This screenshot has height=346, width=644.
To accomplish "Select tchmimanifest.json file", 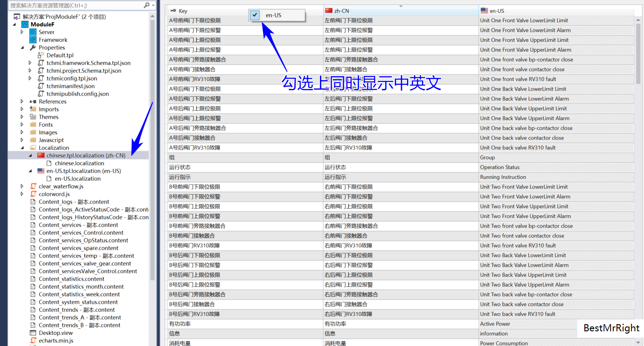I will coord(70,86).
